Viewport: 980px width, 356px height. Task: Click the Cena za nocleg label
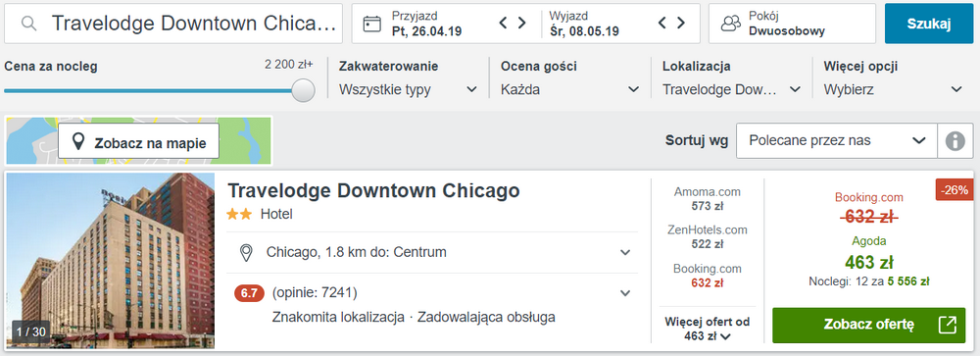[51, 67]
